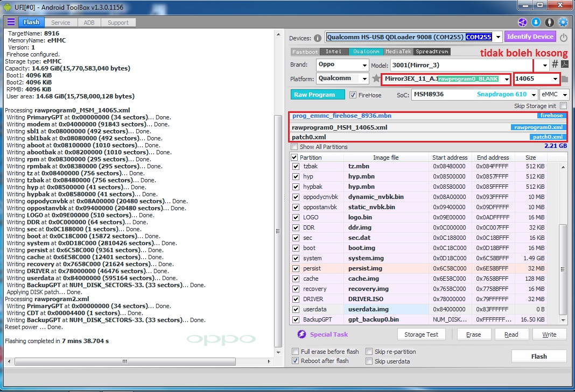
Task: Click the log panel horizontal scrollbar thumb
Action: [125, 361]
